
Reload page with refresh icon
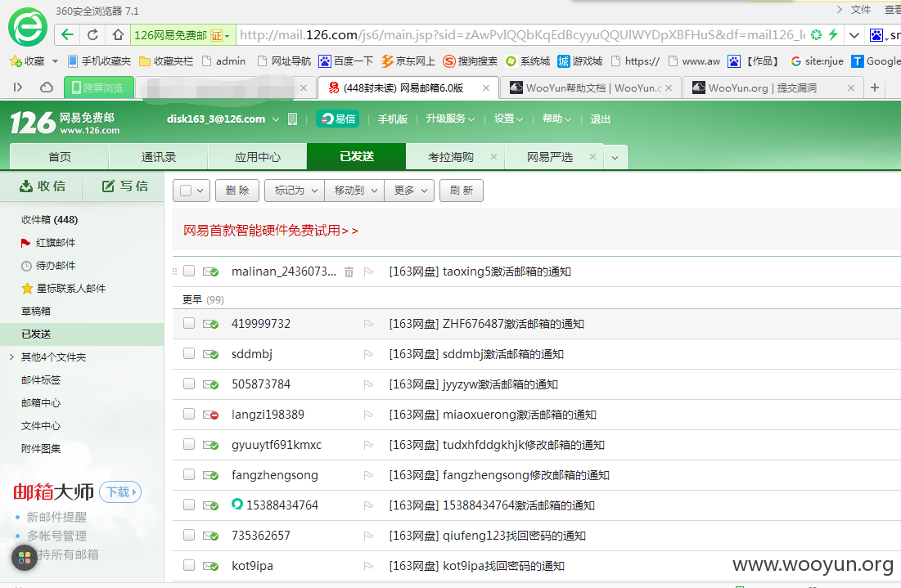click(x=92, y=35)
